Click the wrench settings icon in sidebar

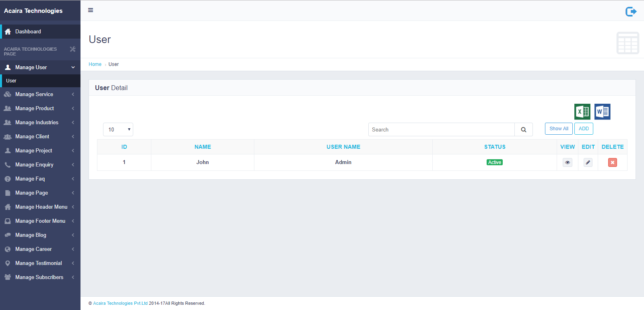point(73,49)
